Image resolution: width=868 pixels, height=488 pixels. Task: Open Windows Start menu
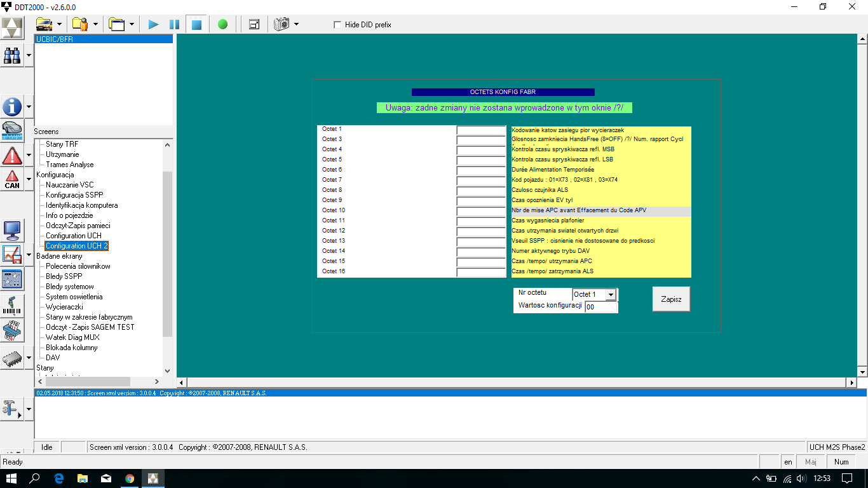tap(11, 478)
